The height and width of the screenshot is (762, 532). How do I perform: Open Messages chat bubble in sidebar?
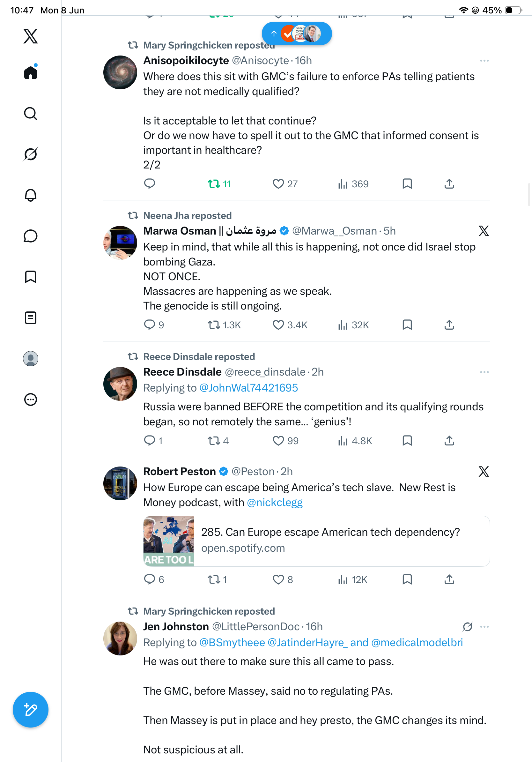[31, 236]
